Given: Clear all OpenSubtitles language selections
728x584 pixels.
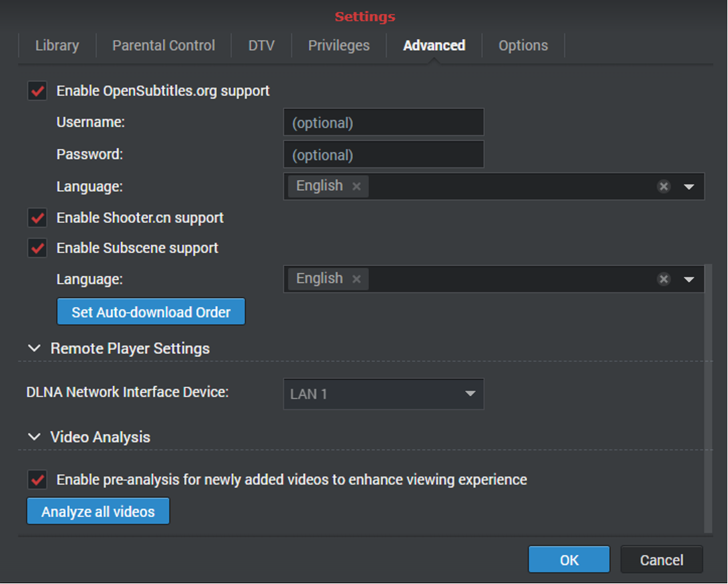Looking at the screenshot, I should (x=664, y=186).
